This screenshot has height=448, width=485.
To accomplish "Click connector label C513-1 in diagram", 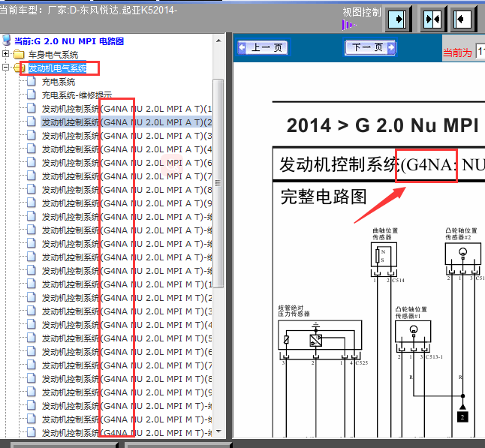I will click(x=434, y=356).
